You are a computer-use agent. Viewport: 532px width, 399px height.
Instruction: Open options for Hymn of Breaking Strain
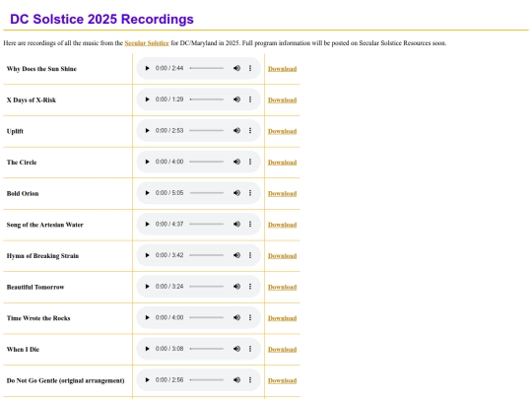point(250,255)
